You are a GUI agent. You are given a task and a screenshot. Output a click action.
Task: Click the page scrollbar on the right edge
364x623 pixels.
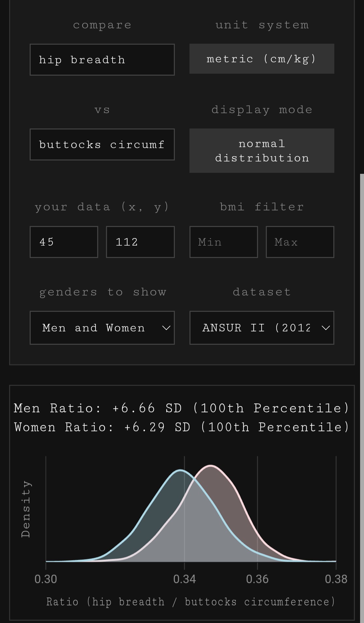point(362,398)
